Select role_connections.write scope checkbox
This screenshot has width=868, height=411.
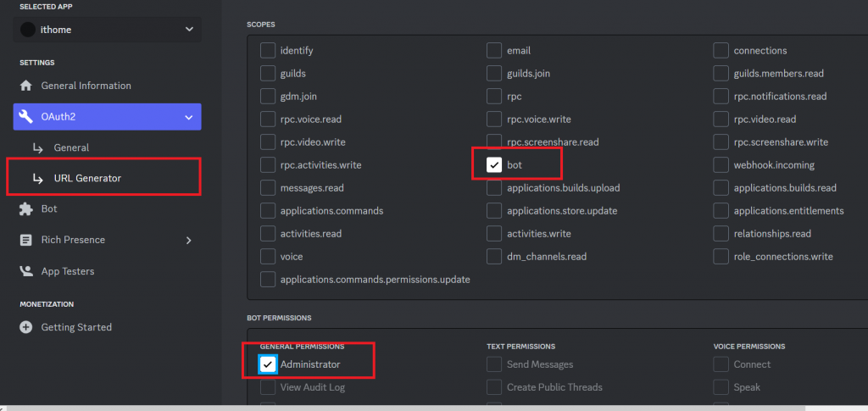tap(721, 257)
